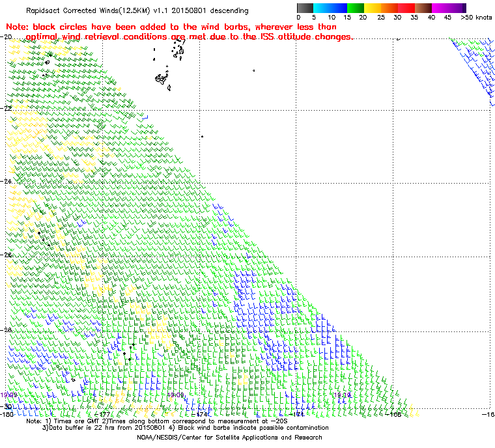Click the -180 longitude axis label

(x=7, y=414)
